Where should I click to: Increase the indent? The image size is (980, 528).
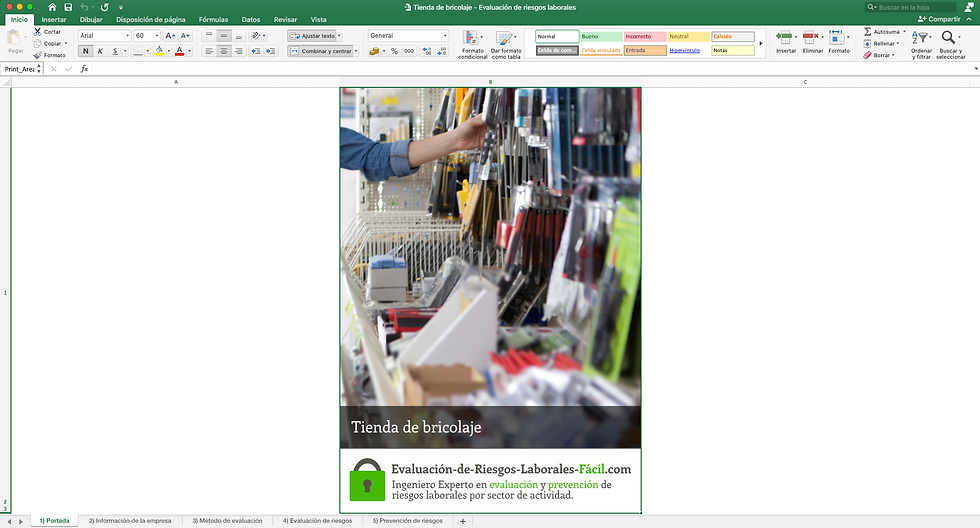click(271, 51)
